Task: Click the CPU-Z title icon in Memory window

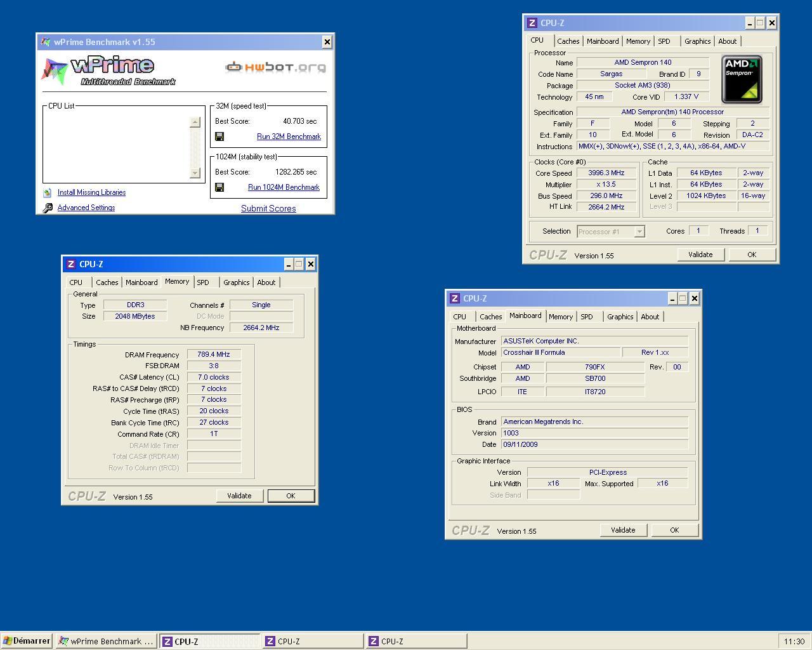Action: pyautogui.click(x=71, y=264)
